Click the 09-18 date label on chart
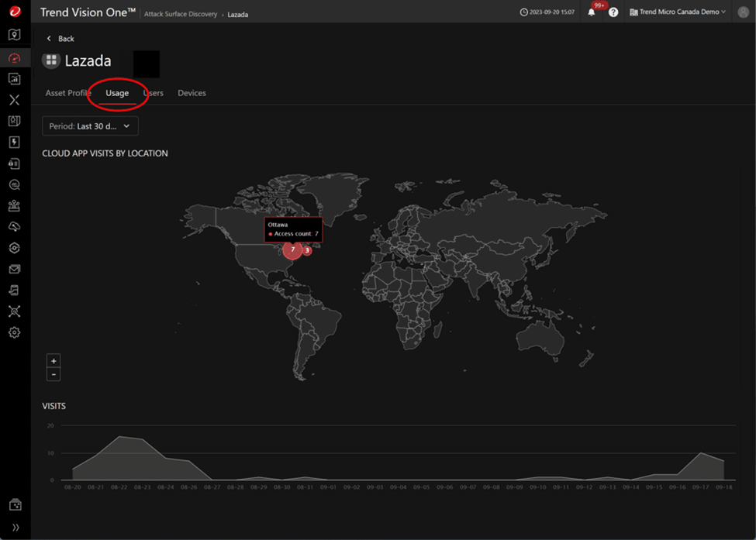The width and height of the screenshot is (756, 540). click(x=723, y=487)
